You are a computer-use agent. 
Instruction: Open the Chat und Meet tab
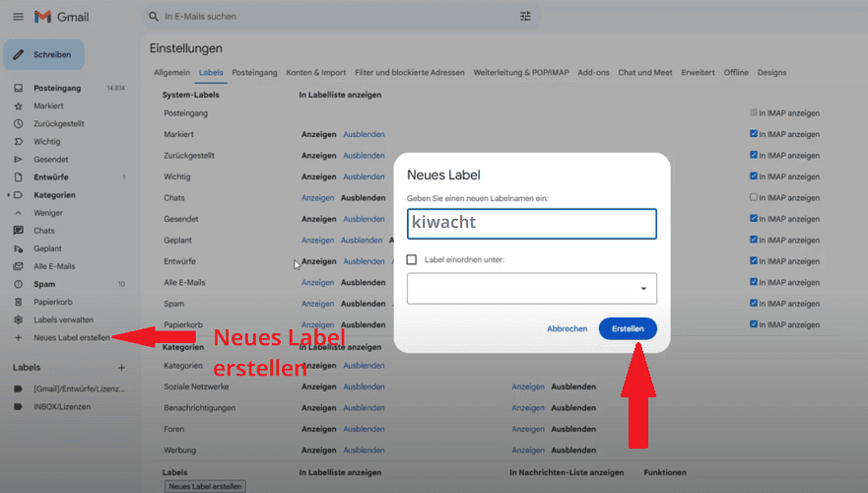tap(645, 73)
